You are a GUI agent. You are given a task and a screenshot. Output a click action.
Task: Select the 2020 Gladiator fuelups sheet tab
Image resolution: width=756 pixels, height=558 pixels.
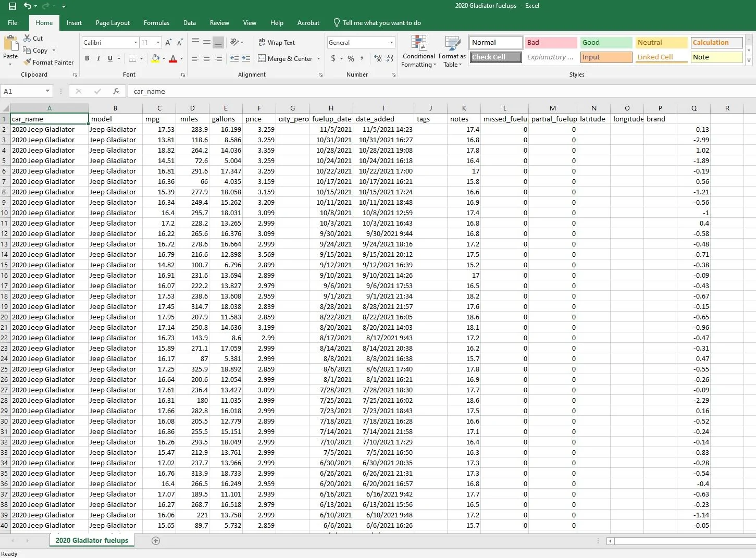click(92, 541)
